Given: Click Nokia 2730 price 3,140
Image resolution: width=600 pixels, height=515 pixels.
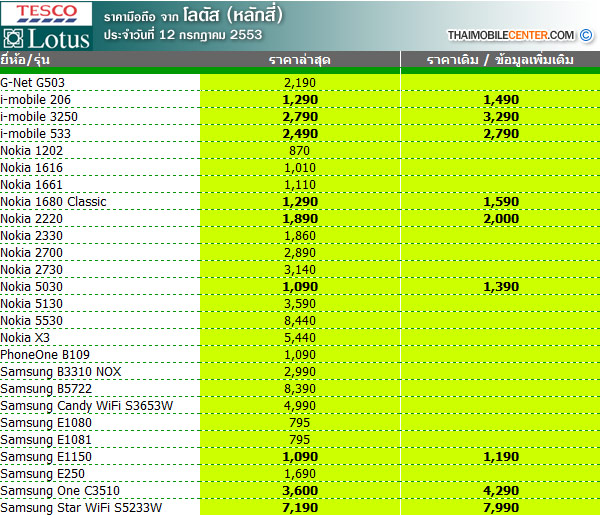Looking at the screenshot, I should click(x=300, y=270).
